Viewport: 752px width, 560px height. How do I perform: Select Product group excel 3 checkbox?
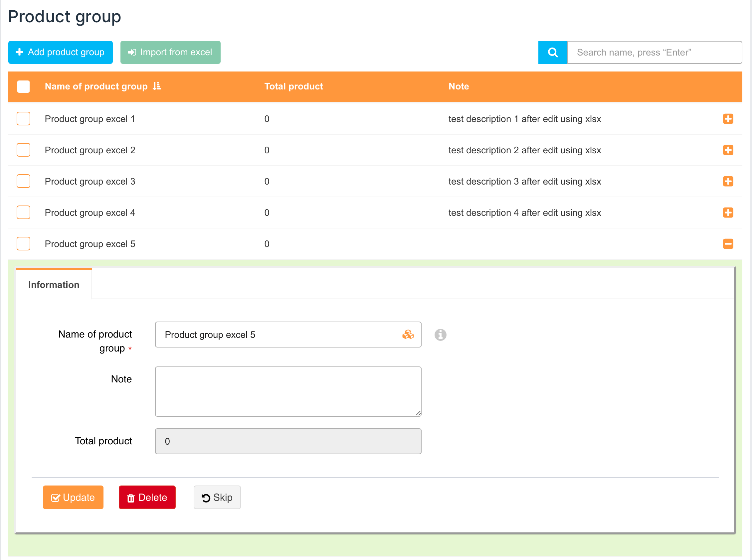(x=23, y=181)
